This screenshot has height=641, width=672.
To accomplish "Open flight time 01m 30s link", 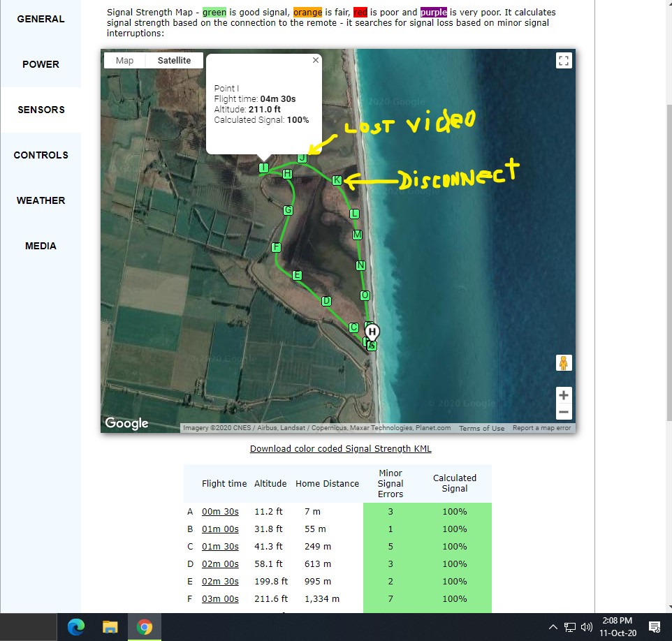I will [220, 547].
